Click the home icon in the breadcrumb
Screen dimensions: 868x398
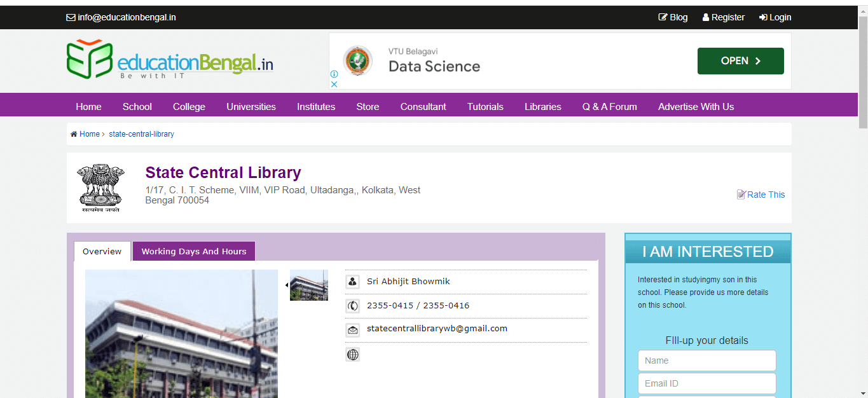point(74,134)
